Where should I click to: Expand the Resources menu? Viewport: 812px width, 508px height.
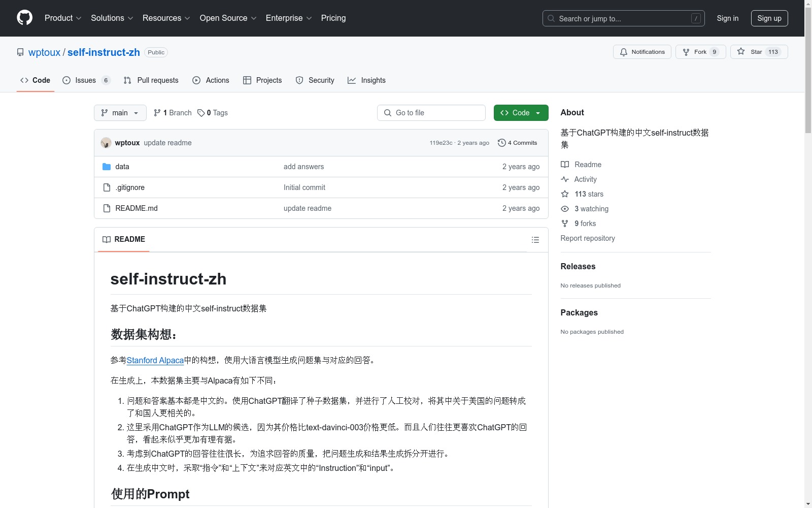(166, 18)
